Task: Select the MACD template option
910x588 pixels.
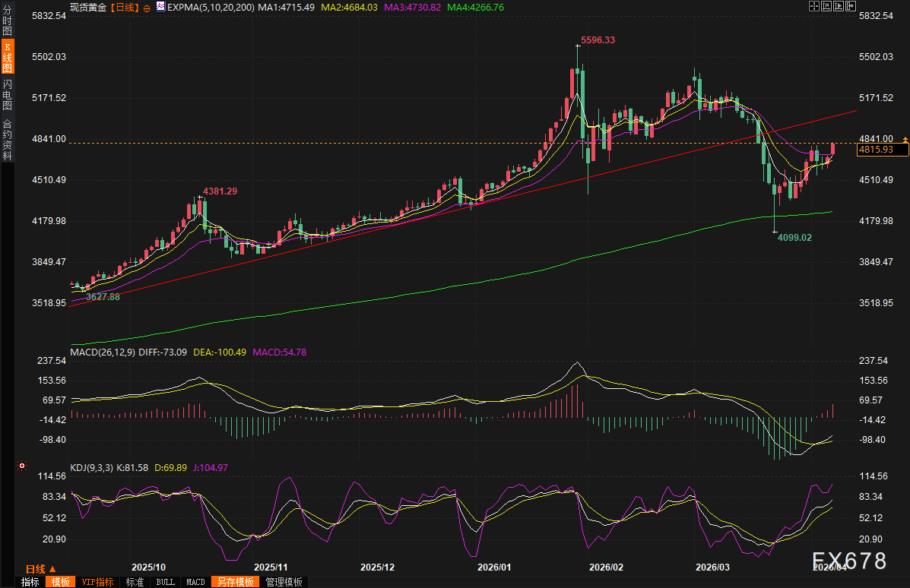Action: tap(195, 582)
